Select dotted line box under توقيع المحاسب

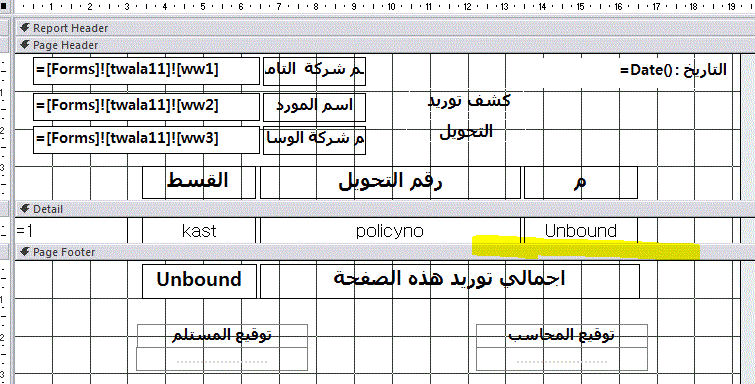point(561,359)
